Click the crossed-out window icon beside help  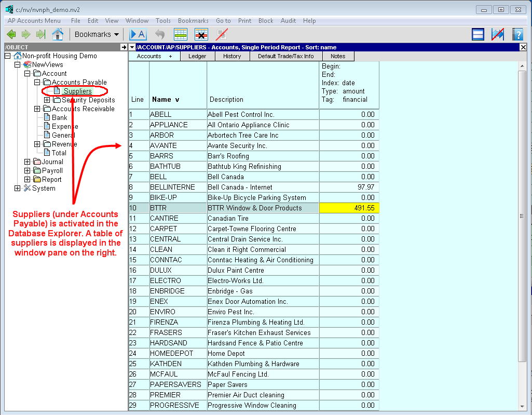[x=498, y=35]
